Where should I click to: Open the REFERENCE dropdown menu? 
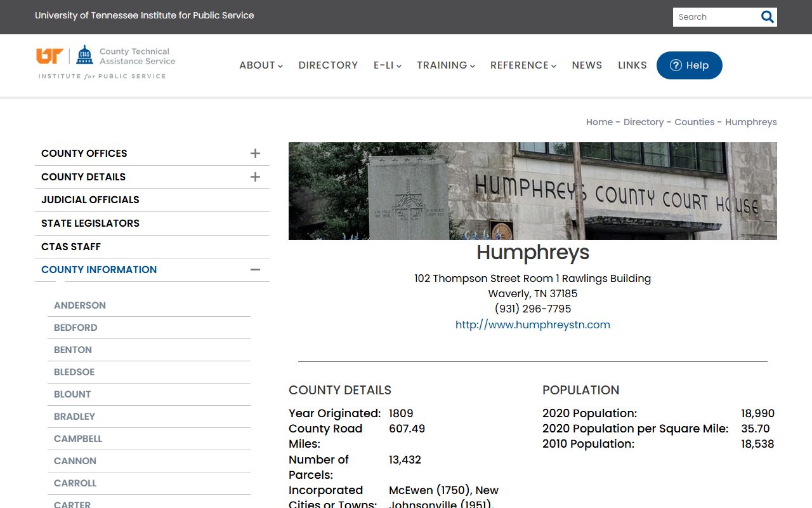coord(523,65)
